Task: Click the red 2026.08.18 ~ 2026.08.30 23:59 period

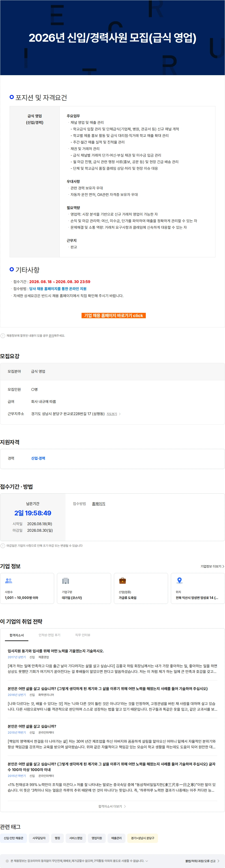Action: click(60, 282)
